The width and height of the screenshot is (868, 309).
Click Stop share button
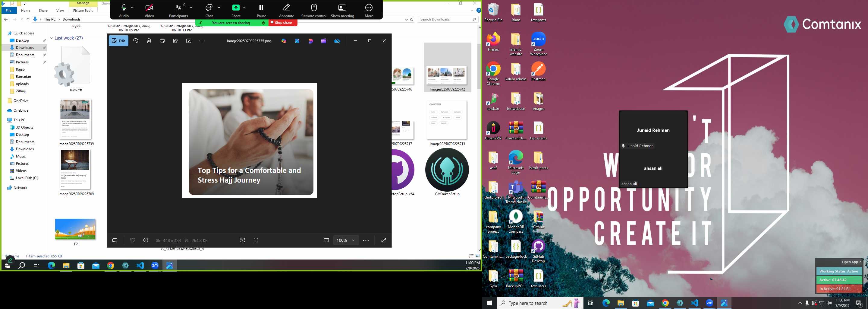coord(283,23)
